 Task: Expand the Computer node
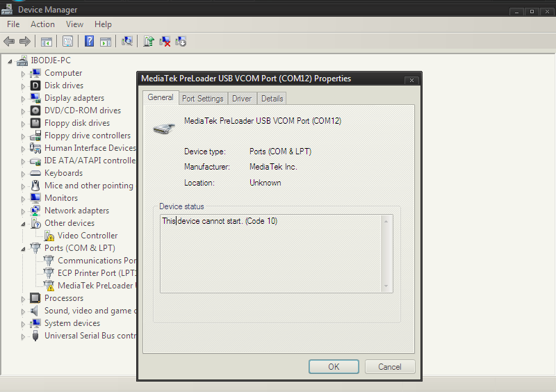tap(23, 74)
